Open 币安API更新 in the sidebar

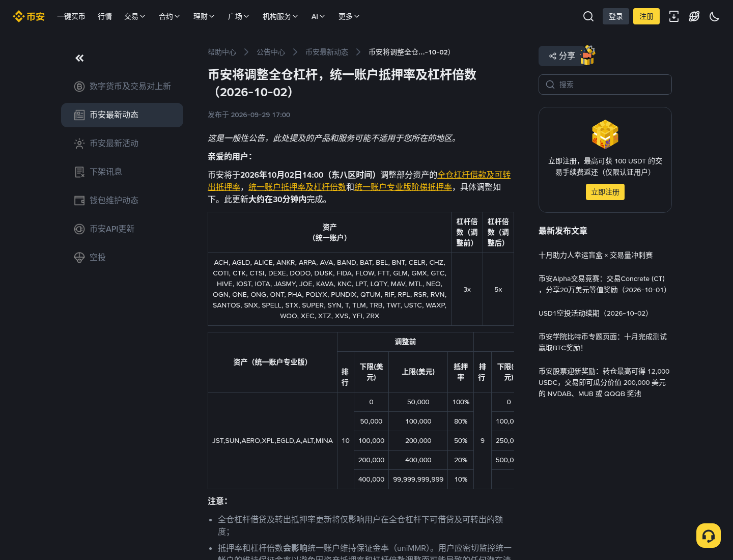click(122, 229)
